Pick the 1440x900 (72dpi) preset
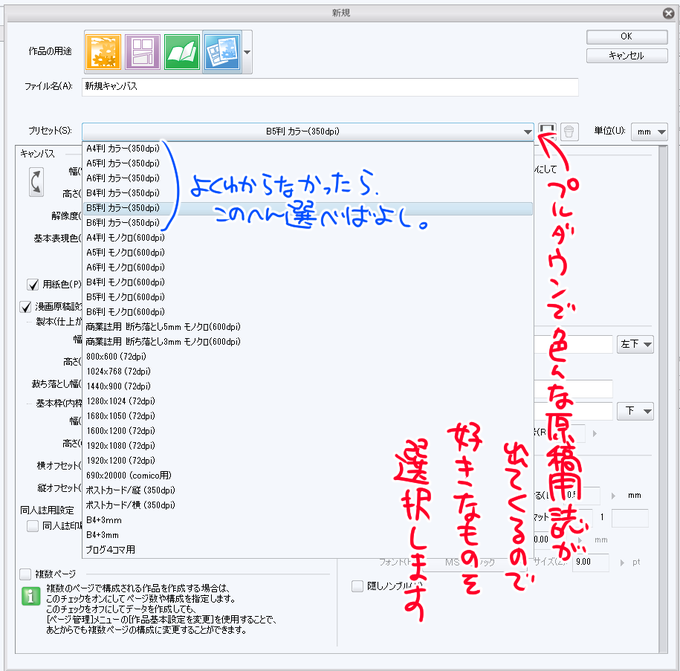680x671 pixels. 308,386
